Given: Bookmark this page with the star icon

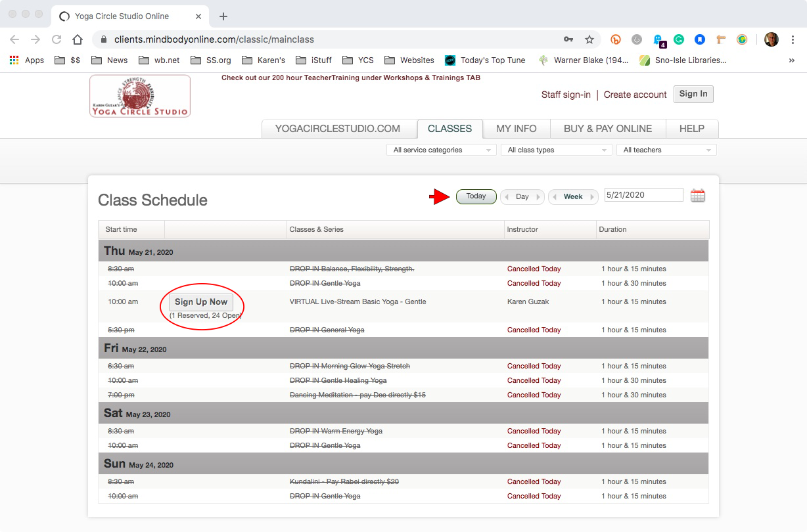Looking at the screenshot, I should point(589,39).
